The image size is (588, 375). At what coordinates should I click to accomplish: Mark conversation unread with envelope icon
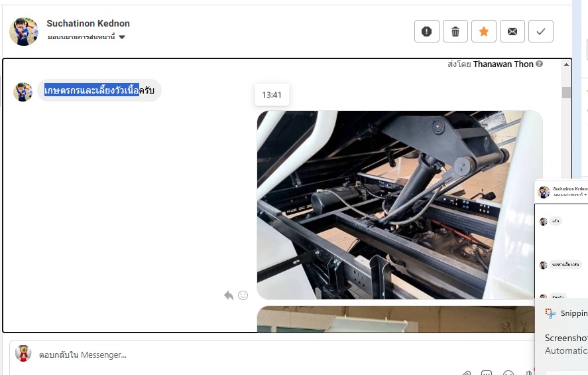pos(512,31)
